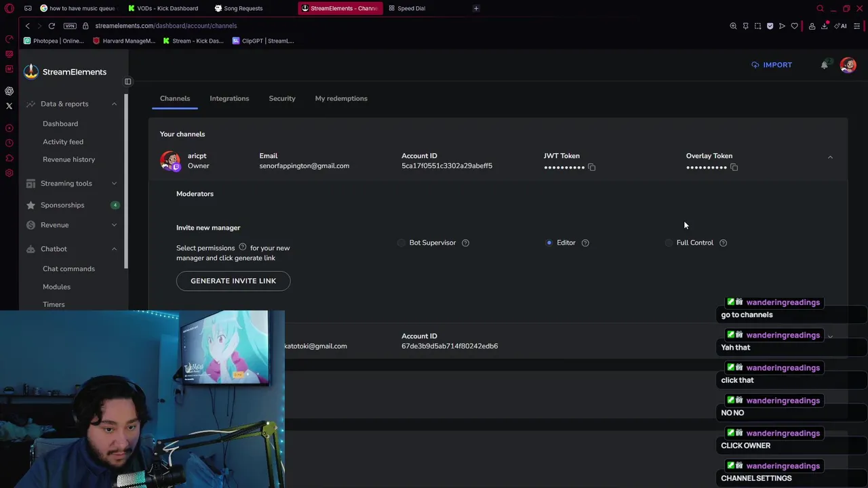Open the Aria AI toolbar button

[841, 26]
